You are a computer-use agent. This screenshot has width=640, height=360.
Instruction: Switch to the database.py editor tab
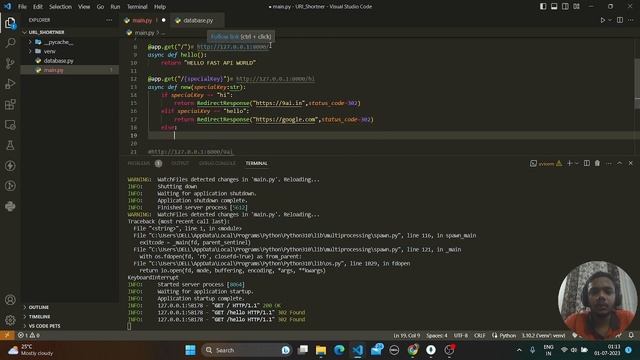click(x=198, y=20)
